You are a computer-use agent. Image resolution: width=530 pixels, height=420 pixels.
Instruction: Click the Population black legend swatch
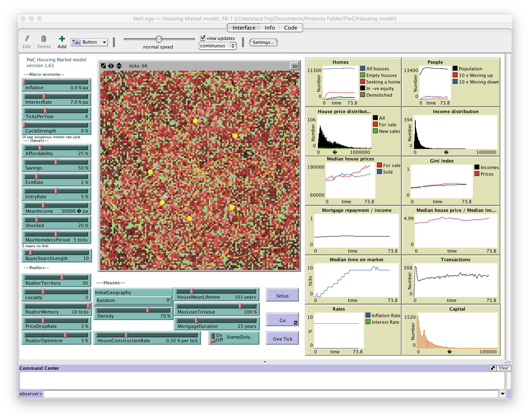455,68
